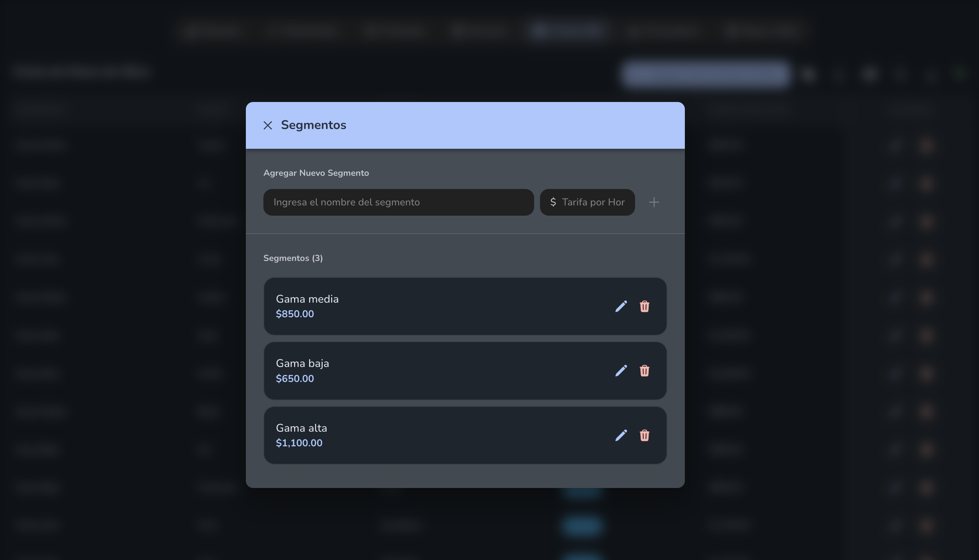The image size is (979, 560).
Task: Select the Gama baja card
Action: click(x=465, y=371)
